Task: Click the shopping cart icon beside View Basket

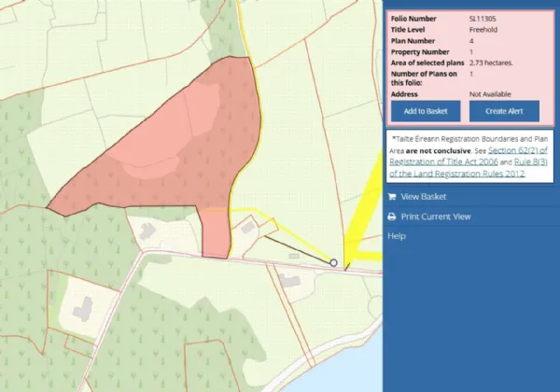Action: [392, 197]
